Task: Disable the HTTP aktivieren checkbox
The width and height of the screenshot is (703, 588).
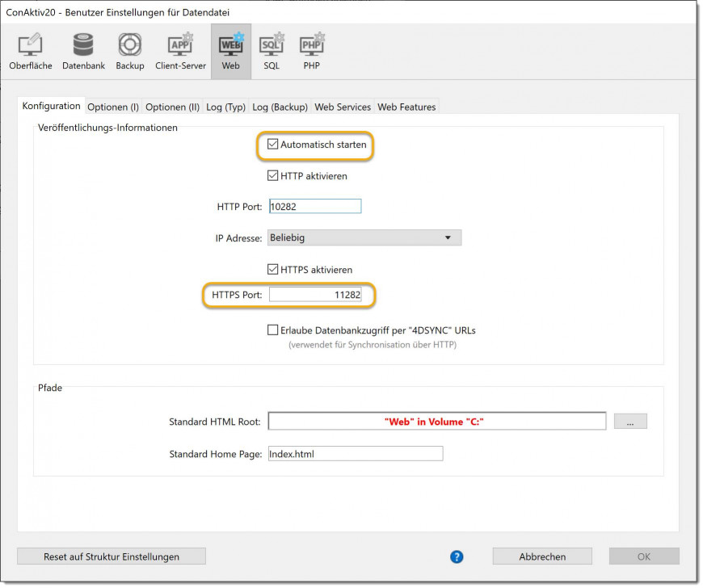Action: (x=273, y=175)
